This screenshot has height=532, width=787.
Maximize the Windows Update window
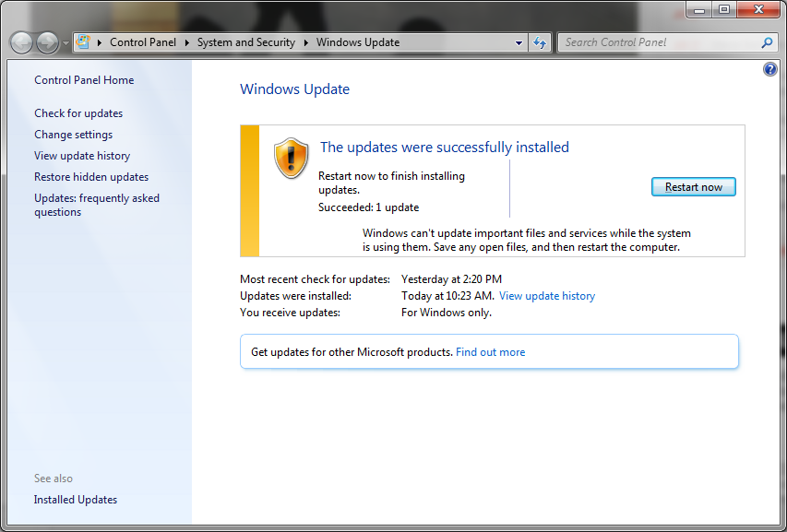click(723, 10)
